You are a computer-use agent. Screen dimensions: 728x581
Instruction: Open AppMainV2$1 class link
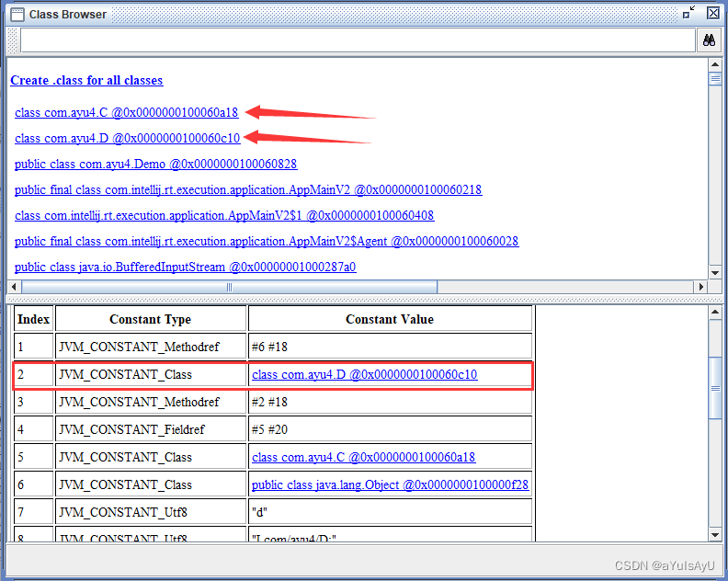(x=224, y=215)
